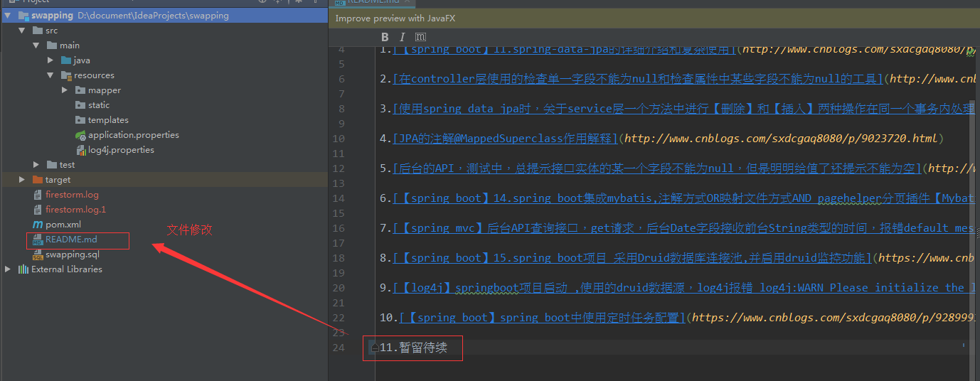Click the firestorm.log file icon
Screen dimensions: 980x381
pos(38,195)
